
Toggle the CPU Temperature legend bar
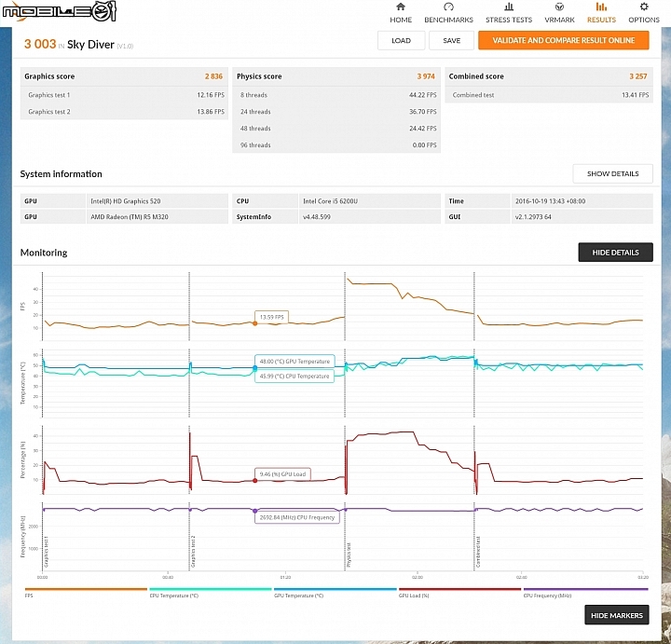[x=210, y=589]
